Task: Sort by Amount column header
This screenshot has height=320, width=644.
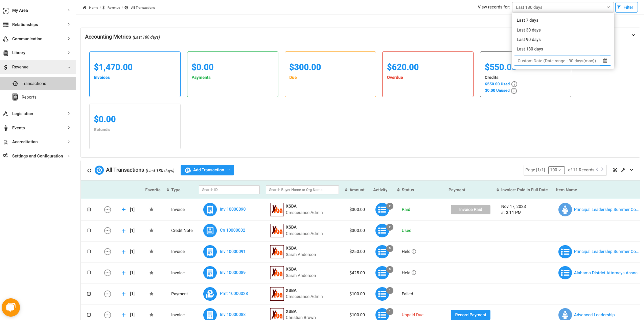Action: point(354,190)
